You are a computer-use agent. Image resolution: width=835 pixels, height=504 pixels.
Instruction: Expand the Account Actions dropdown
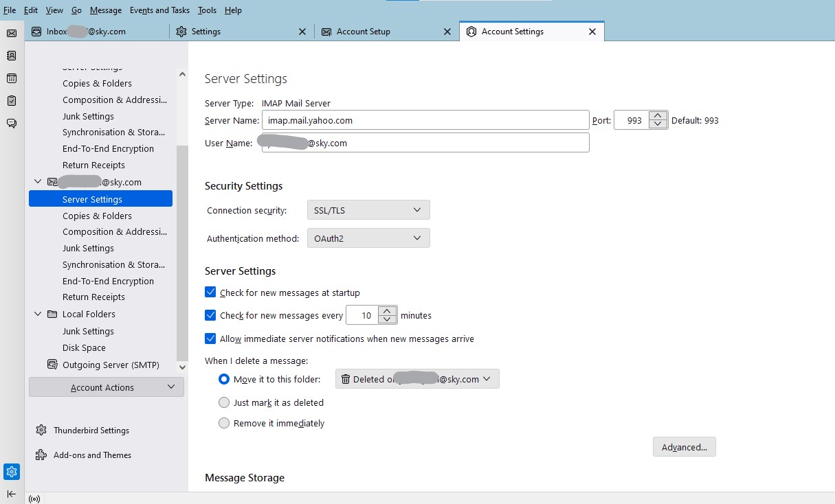(107, 387)
